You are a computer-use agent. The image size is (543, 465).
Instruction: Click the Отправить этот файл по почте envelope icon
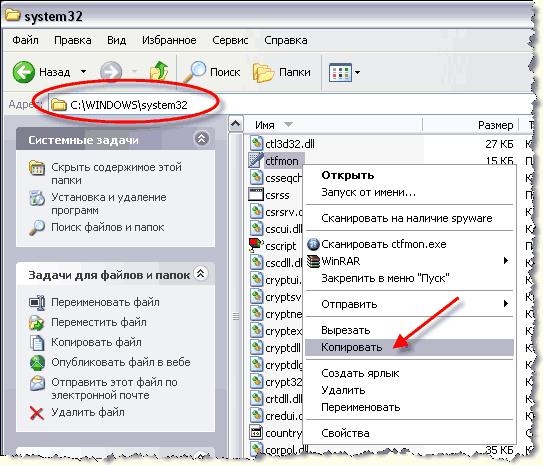37,383
